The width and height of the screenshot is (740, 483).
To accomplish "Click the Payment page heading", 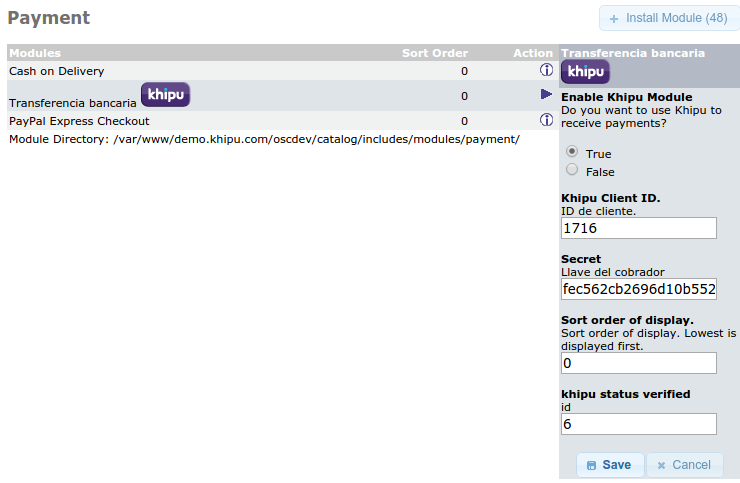I will pos(49,18).
